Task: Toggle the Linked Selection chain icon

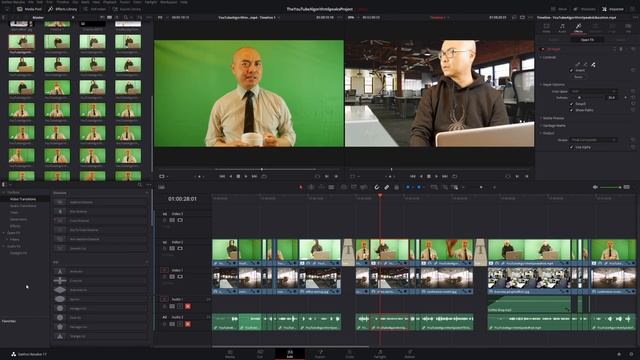Action: [387, 187]
